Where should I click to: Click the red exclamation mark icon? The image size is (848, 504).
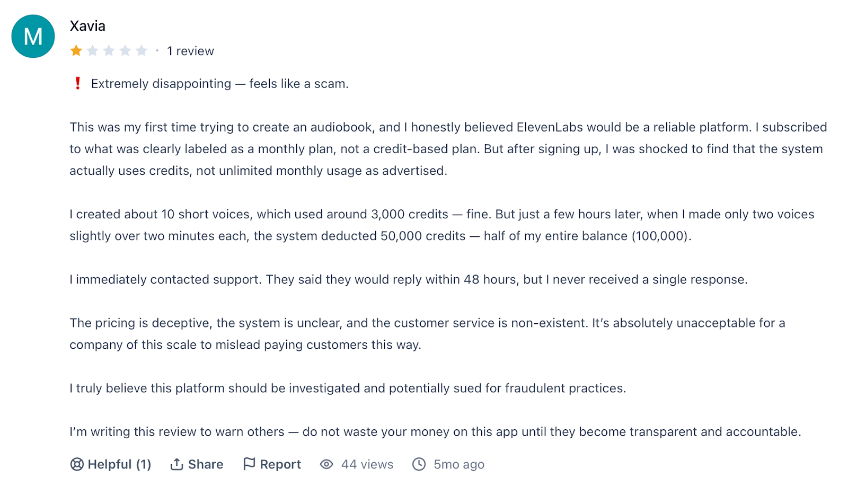[77, 83]
